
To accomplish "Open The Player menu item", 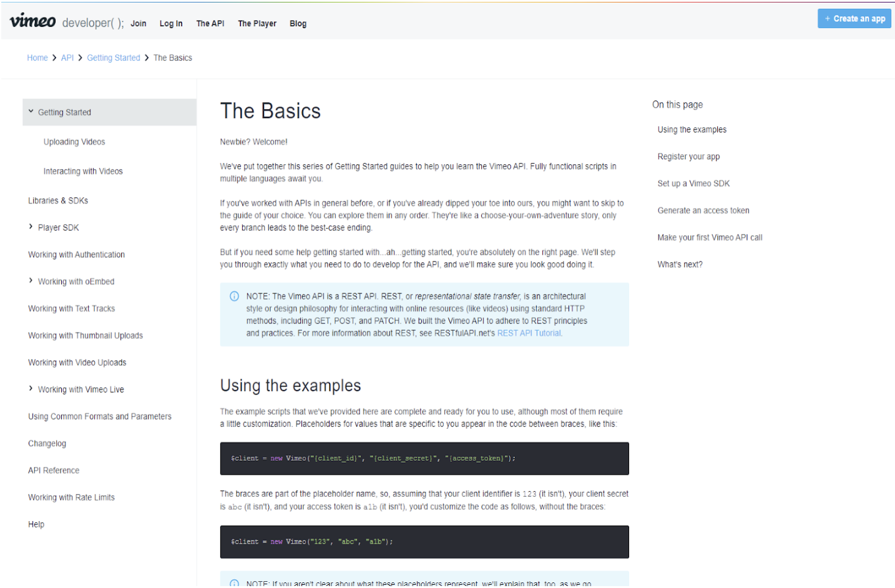I will pos(257,24).
